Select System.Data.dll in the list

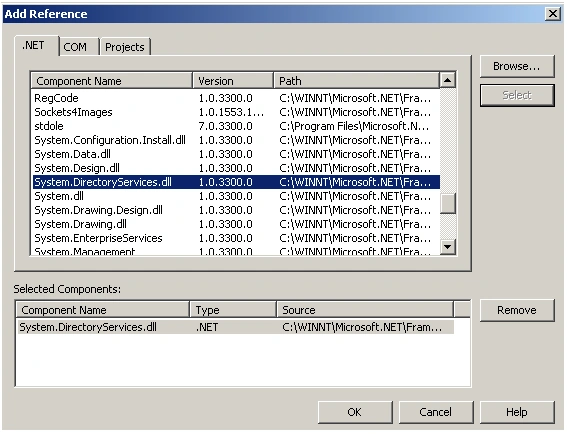pos(236,154)
